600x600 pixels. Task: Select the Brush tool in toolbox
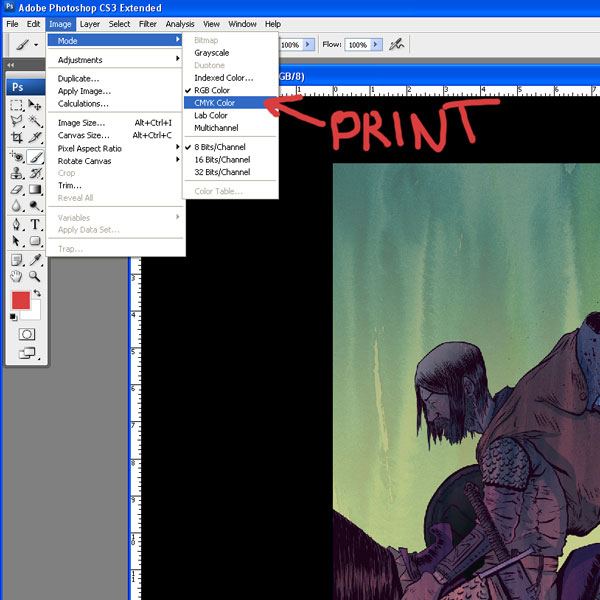pos(35,157)
